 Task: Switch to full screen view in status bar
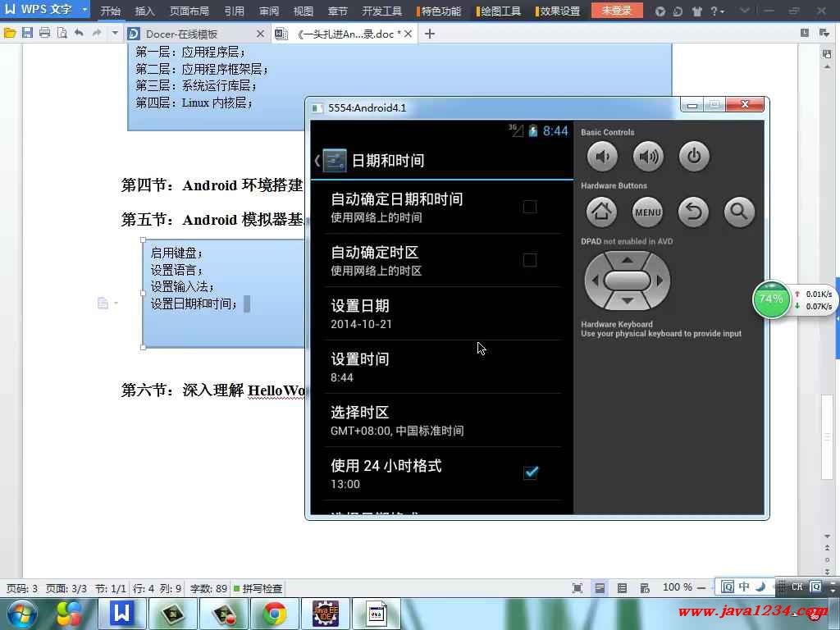pyautogui.click(x=577, y=588)
